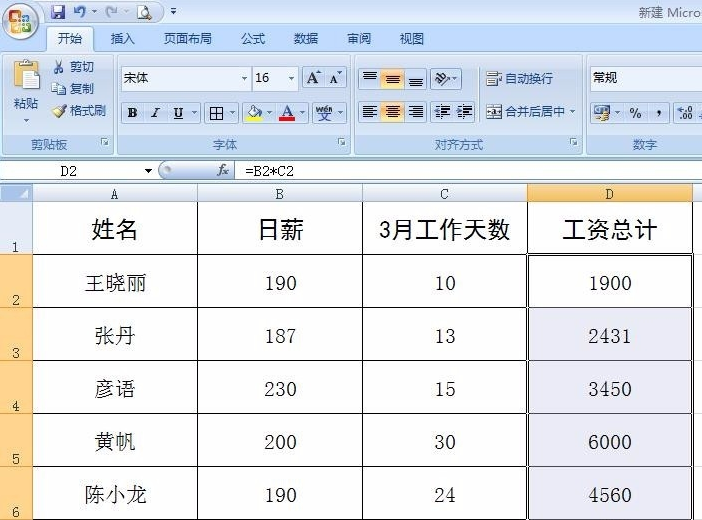The height and width of the screenshot is (520, 702).
Task: Open the customize quick access toolbar arrow
Action: tap(173, 12)
